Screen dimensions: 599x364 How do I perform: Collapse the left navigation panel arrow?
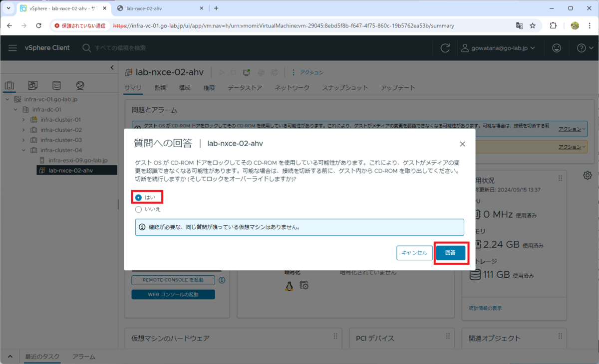pos(112,68)
